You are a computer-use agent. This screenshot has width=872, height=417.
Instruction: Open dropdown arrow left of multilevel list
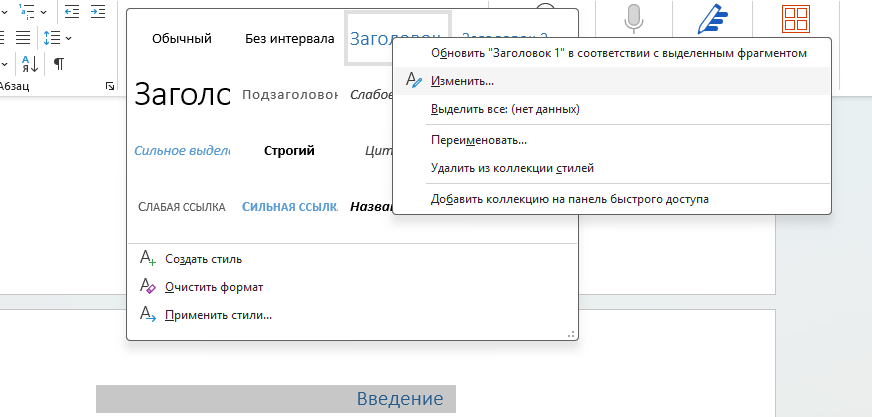3,11
